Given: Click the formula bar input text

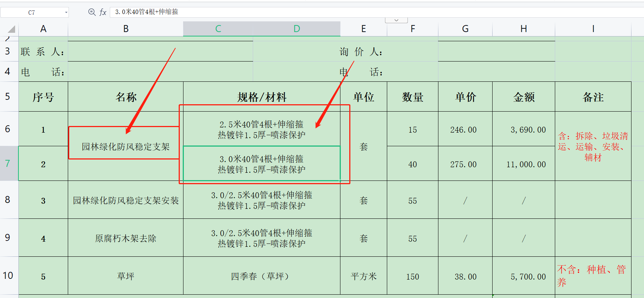Looking at the screenshot, I should tap(146, 12).
